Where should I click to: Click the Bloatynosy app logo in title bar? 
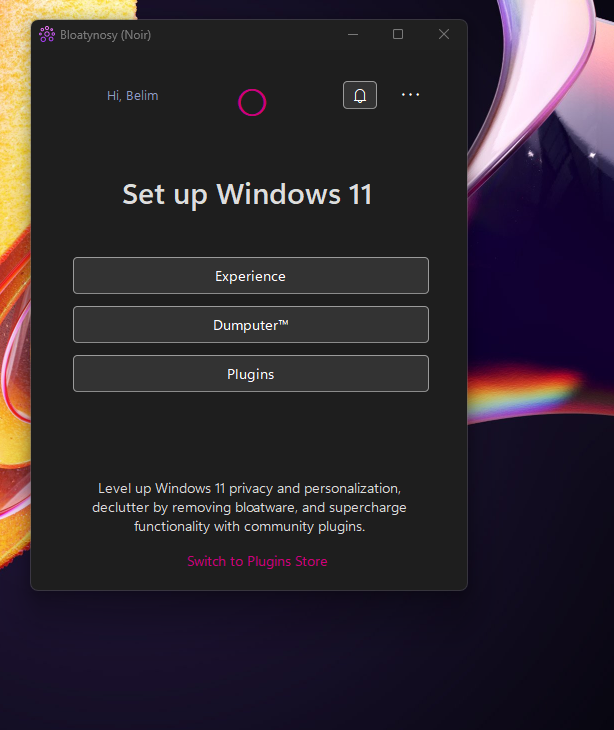point(47,34)
